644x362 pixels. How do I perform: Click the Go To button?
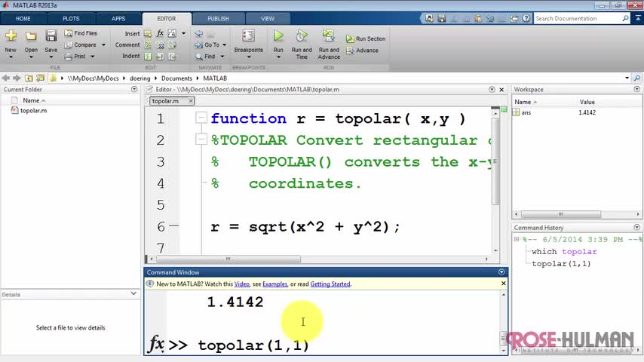click(207, 44)
